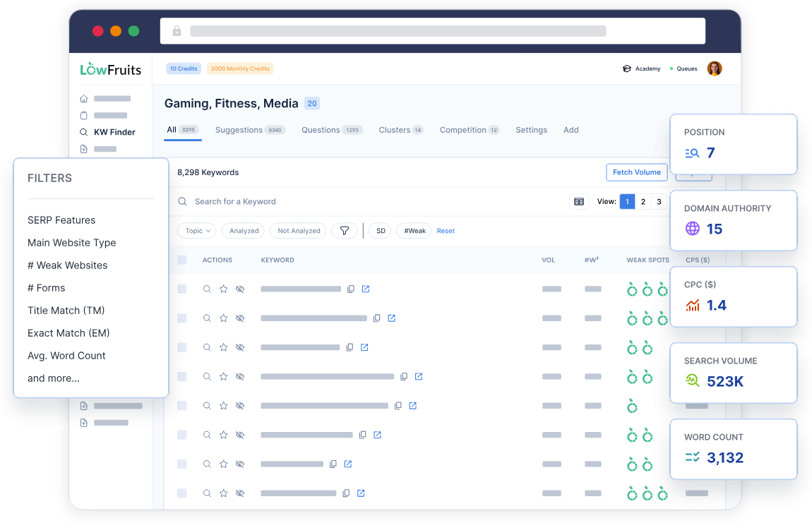Reset the active filters
The height and width of the screenshot is (528, 812).
[446, 230]
